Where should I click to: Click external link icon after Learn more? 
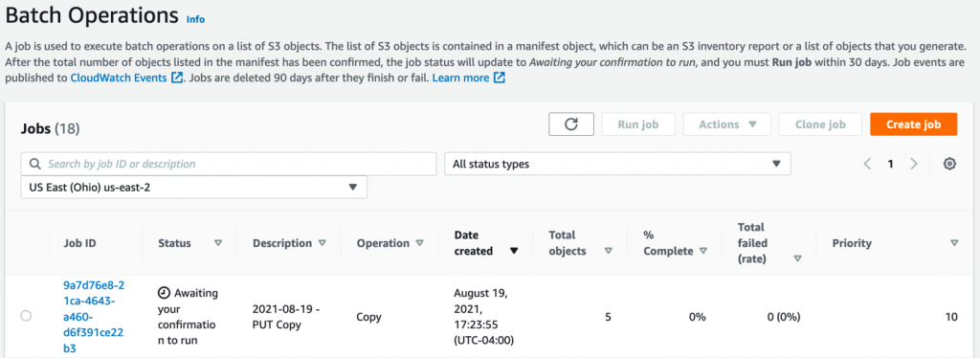(x=500, y=78)
